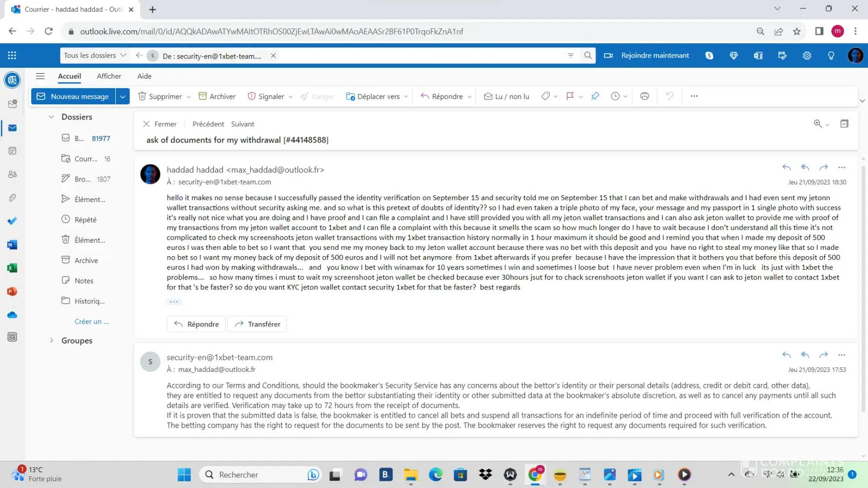Expand the Répondre options arrow
Viewport: 868px width, 488px height.
click(470, 97)
